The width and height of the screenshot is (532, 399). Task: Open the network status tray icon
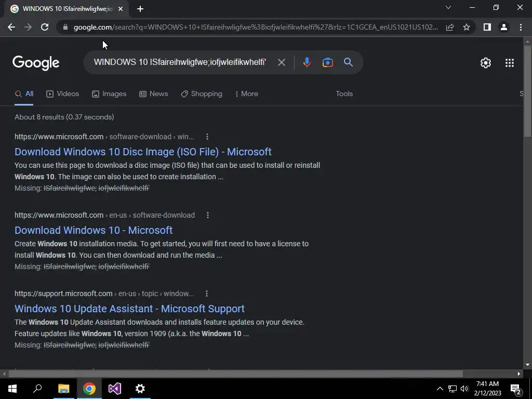tap(453, 389)
